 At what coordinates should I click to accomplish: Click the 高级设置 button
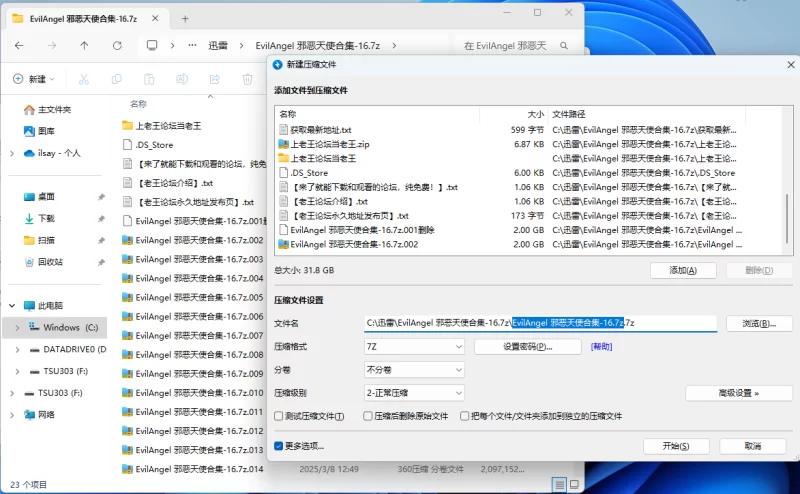point(739,393)
